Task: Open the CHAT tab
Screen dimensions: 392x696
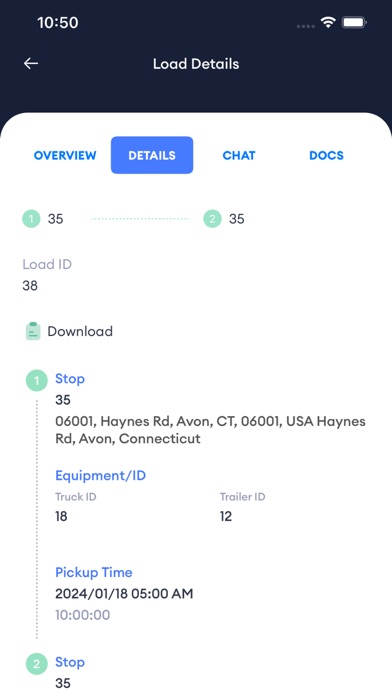Action: point(239,155)
